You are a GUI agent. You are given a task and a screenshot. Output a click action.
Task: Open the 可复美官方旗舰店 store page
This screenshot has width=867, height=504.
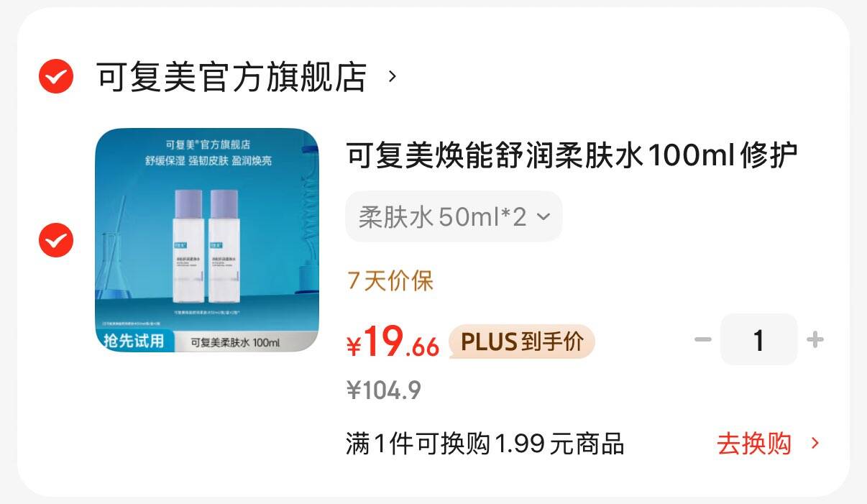pyautogui.click(x=231, y=77)
